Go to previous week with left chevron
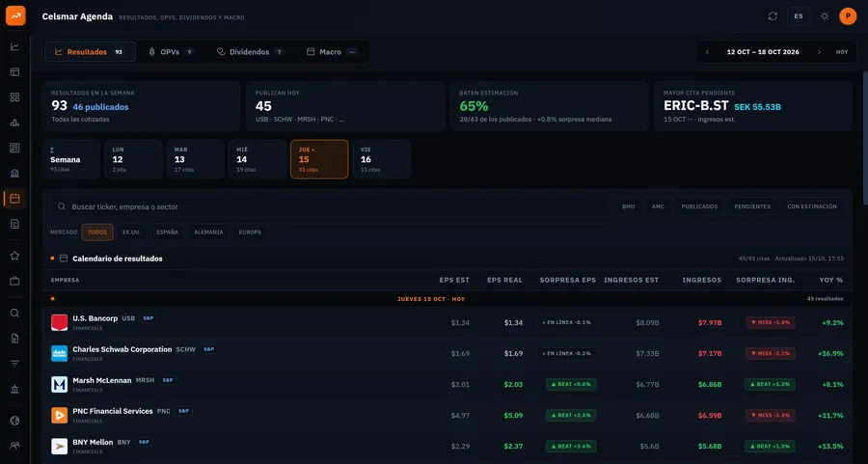868x464 pixels. coord(707,52)
